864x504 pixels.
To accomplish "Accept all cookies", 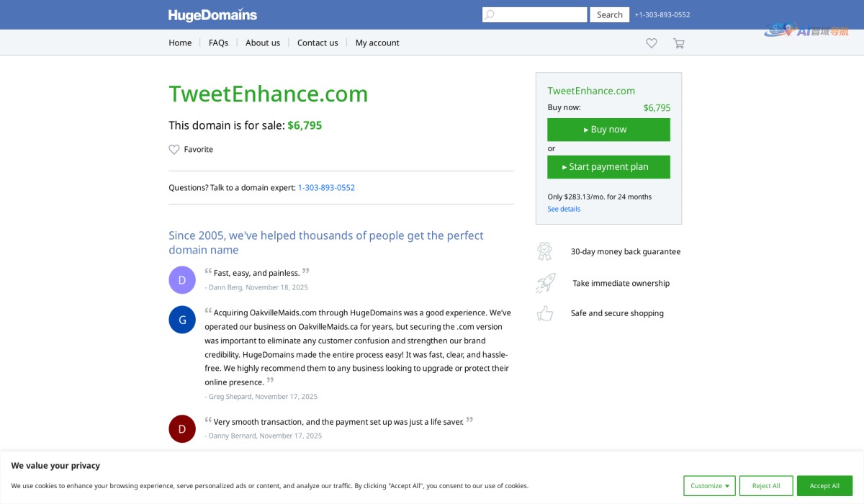I will click(824, 486).
